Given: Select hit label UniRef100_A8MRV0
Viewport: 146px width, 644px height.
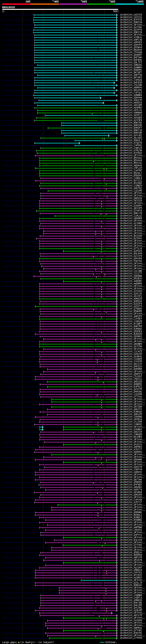Looking at the screenshot, I should coord(131,87).
